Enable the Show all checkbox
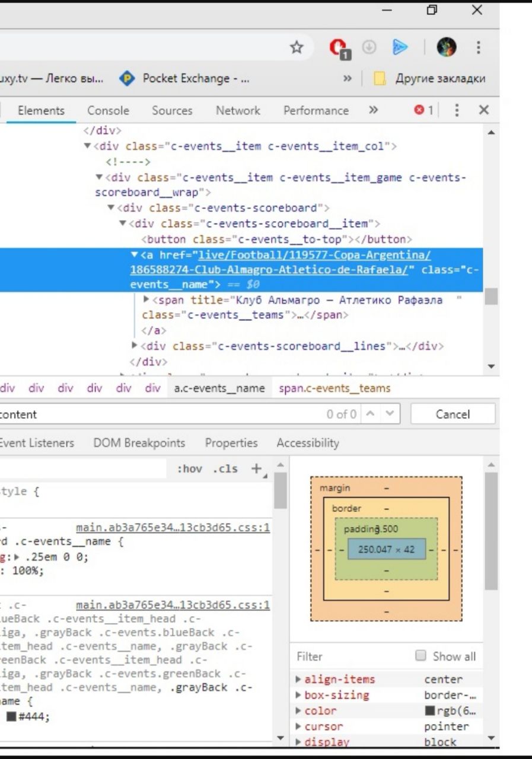532x759 pixels. pyautogui.click(x=420, y=656)
